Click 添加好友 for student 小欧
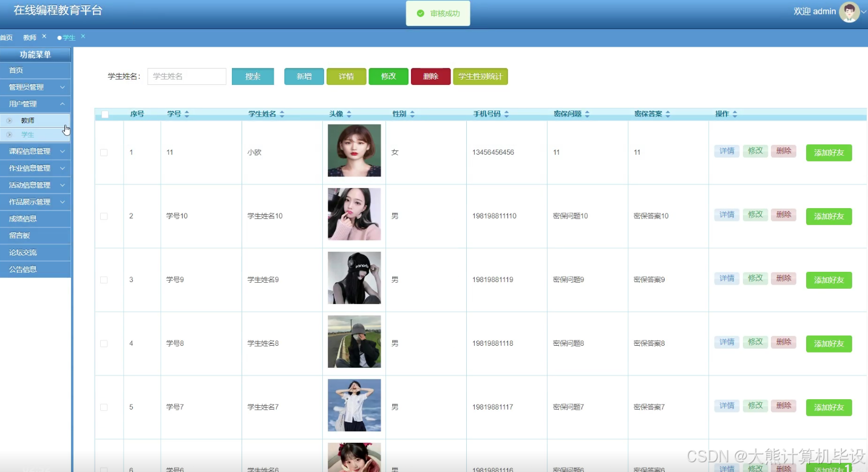The height and width of the screenshot is (472, 868). tap(829, 153)
